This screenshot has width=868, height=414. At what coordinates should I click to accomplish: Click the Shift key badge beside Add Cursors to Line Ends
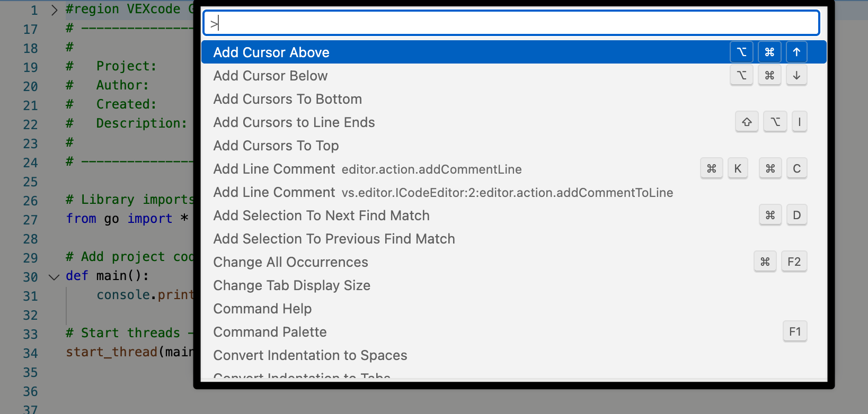coord(747,121)
